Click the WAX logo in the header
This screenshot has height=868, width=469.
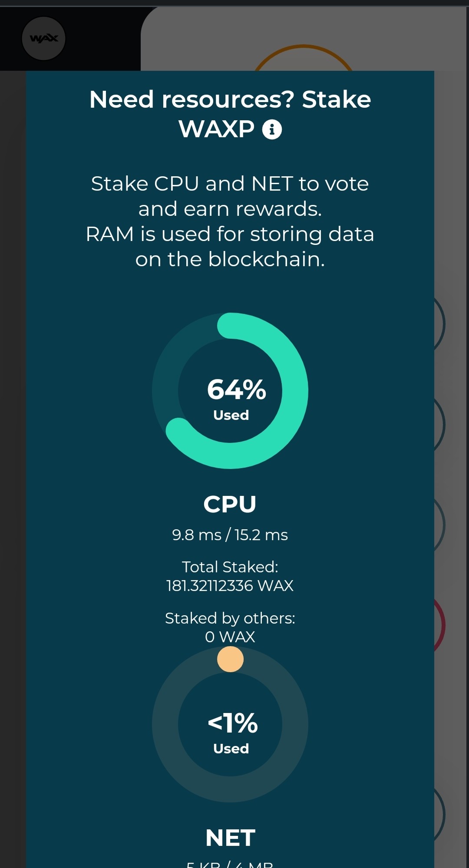(43, 39)
